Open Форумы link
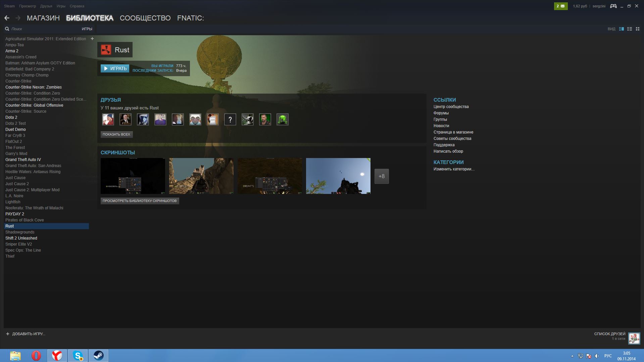Screen dimensions: 644x362 [441, 113]
